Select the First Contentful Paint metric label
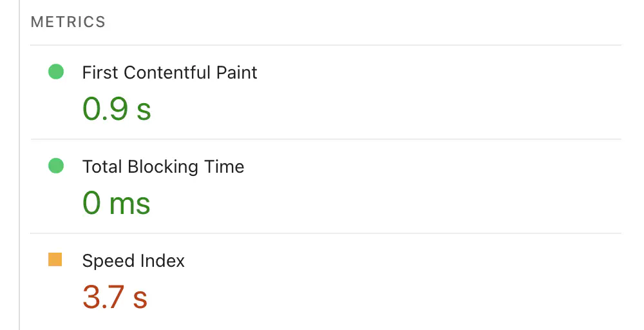644x330 pixels. [x=169, y=72]
